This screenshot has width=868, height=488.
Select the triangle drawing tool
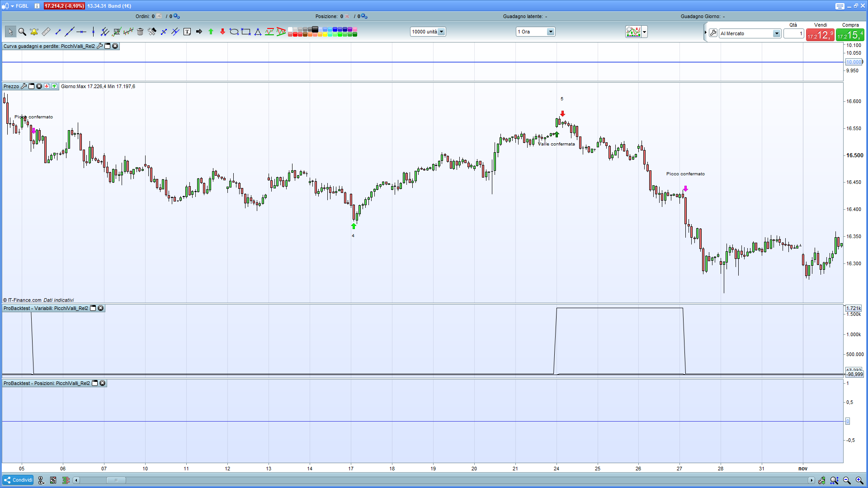coord(258,32)
